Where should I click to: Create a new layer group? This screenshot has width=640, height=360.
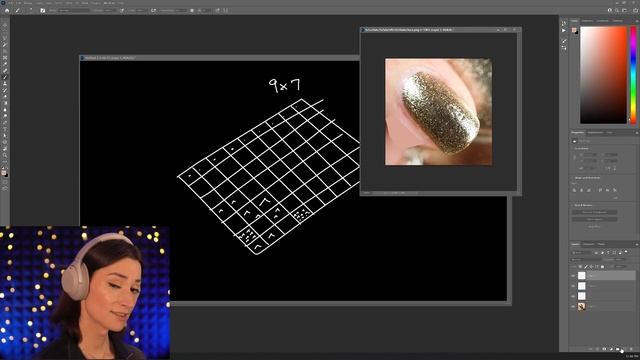pyautogui.click(x=618, y=349)
